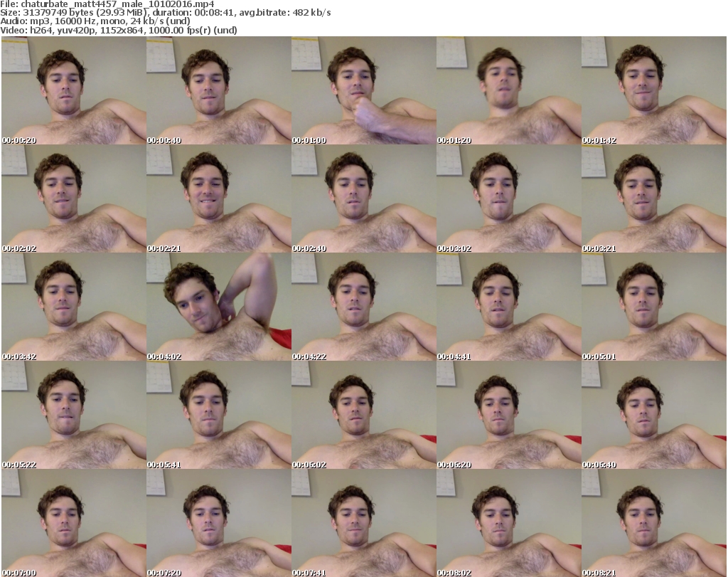
Task: Open the thumbnail stamped 00:07:41
Action: [x=363, y=523]
